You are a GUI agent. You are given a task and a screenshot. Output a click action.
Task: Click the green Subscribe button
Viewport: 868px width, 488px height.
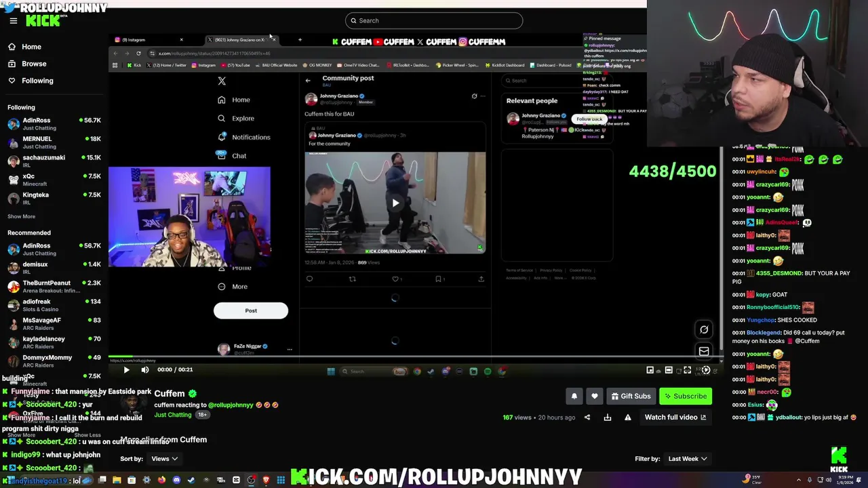[686, 396]
